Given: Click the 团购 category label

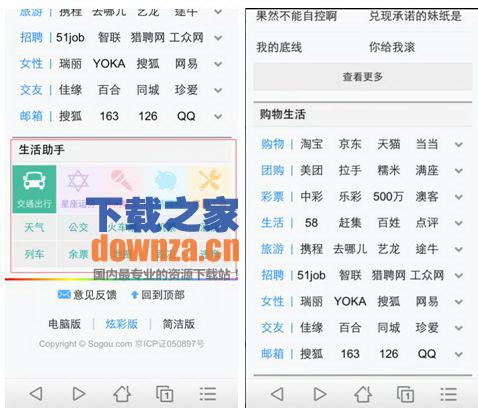Looking at the screenshot, I should click(x=273, y=170).
